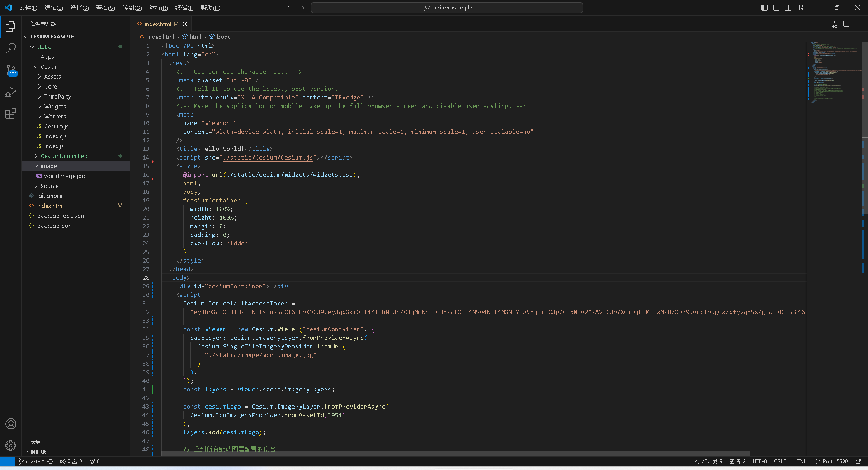Open the Manage gear icon
The image size is (868, 470).
point(11,446)
